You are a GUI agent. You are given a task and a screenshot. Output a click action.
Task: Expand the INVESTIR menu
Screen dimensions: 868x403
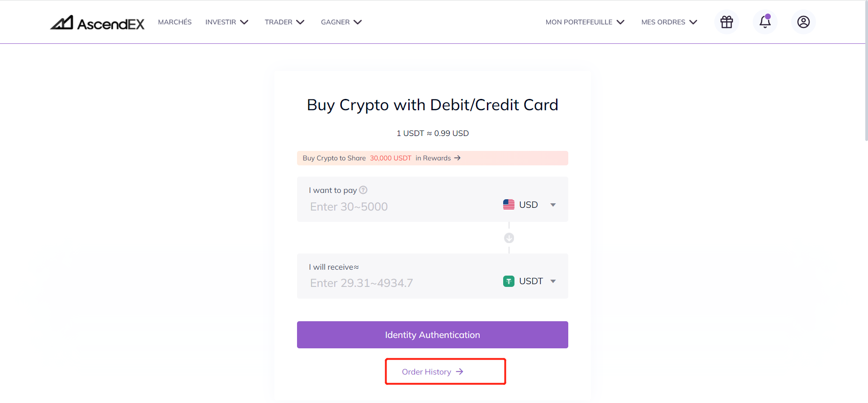pyautogui.click(x=227, y=22)
